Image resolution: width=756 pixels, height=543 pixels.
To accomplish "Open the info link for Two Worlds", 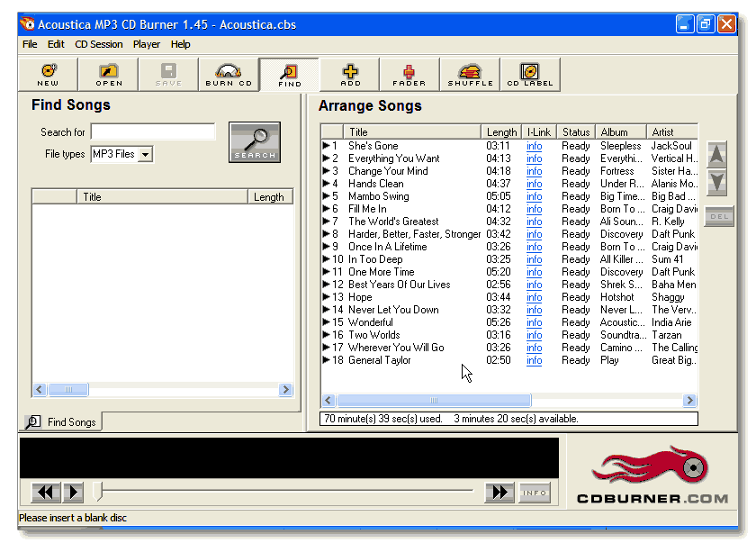I will click(x=535, y=335).
